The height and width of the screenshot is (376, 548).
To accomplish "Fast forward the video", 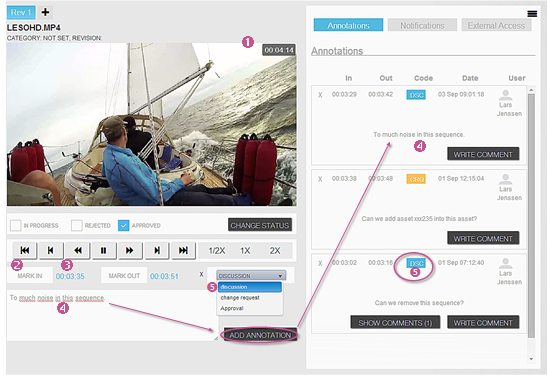I will tap(130, 250).
